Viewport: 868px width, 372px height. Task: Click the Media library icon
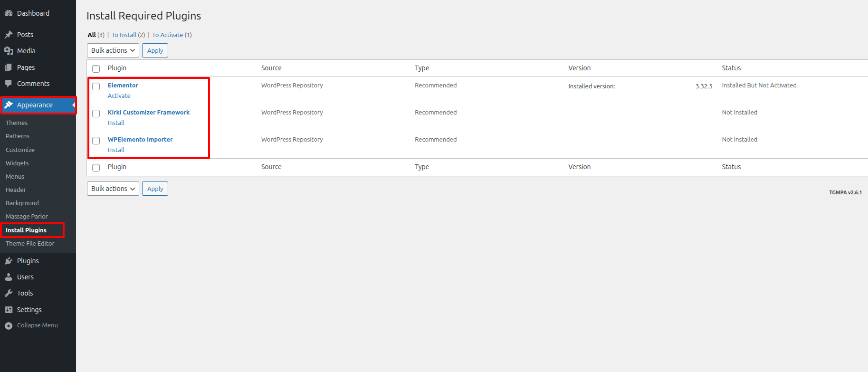(x=9, y=51)
